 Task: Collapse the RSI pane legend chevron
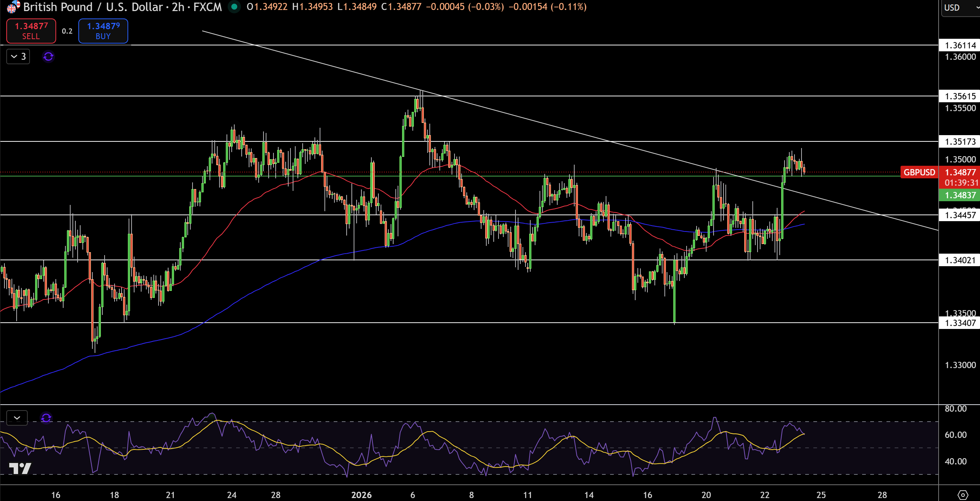pyautogui.click(x=17, y=418)
